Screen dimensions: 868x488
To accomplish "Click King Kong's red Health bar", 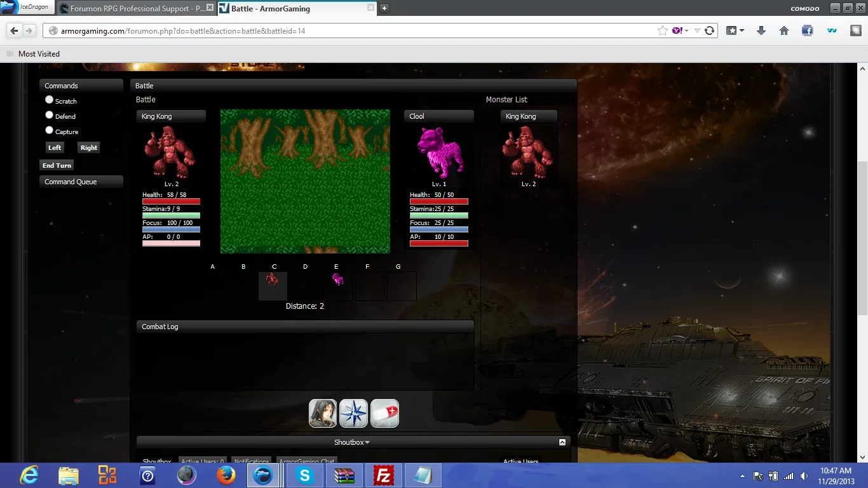I will pos(171,201).
